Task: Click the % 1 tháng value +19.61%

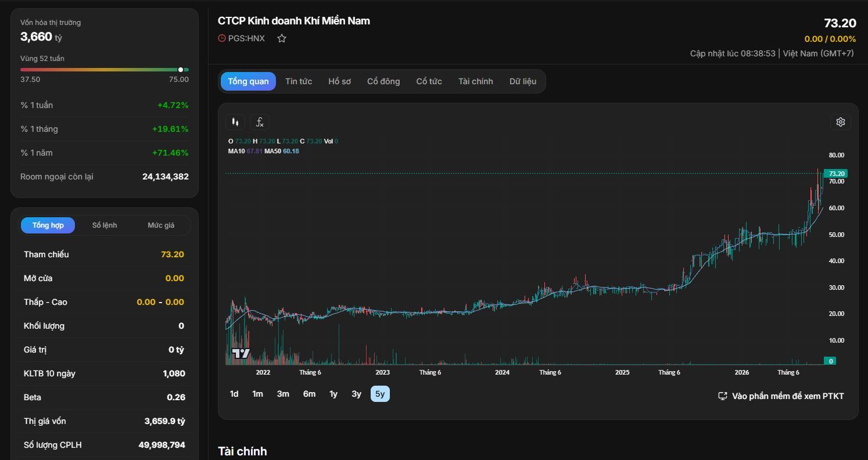Action: (170, 129)
